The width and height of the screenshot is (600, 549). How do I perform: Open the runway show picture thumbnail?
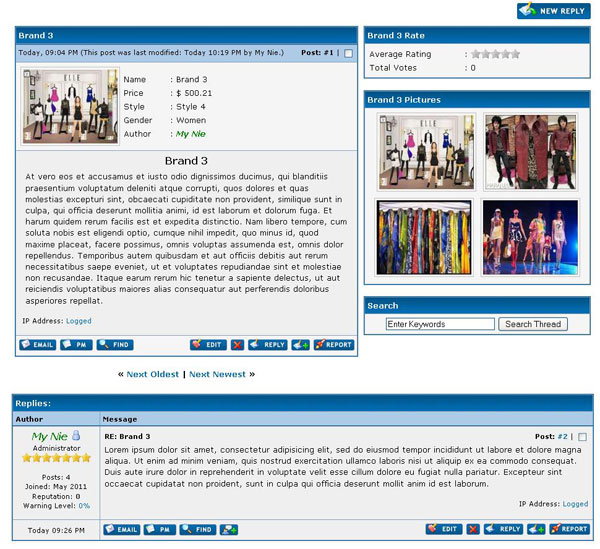pos(530,238)
